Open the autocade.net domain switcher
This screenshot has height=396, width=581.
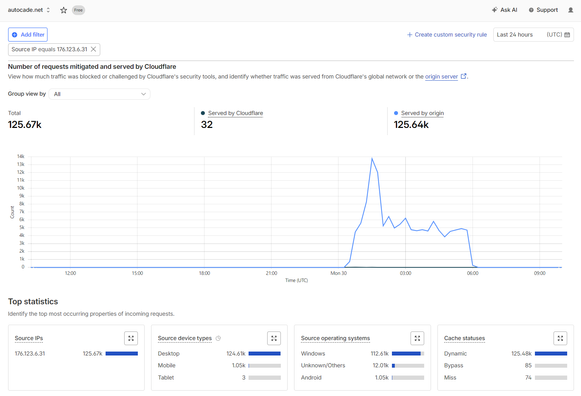(29, 10)
